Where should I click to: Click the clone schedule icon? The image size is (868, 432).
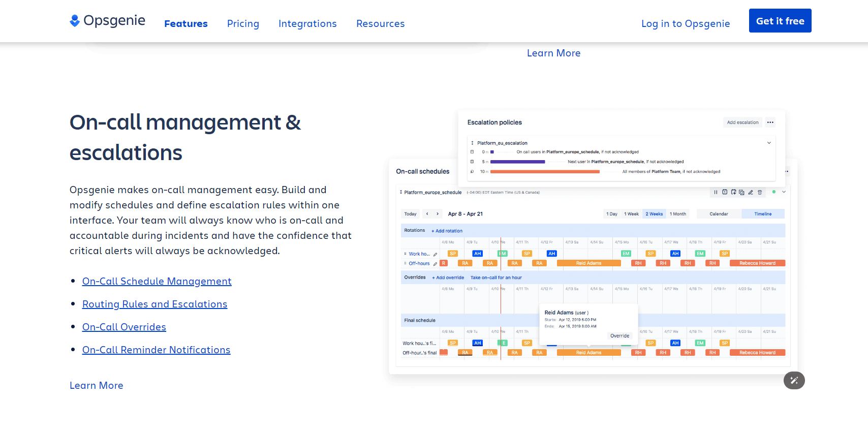[742, 192]
